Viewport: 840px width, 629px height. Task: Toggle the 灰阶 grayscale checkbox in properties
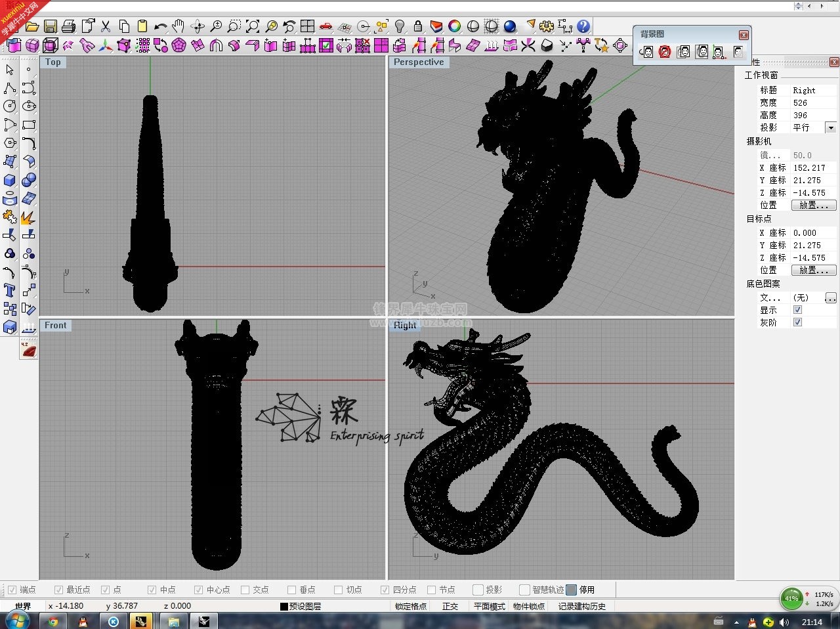point(797,322)
